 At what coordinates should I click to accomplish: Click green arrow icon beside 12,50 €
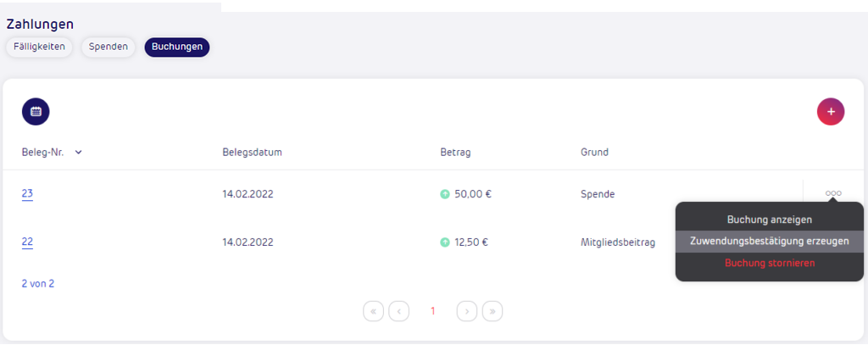pyautogui.click(x=444, y=242)
